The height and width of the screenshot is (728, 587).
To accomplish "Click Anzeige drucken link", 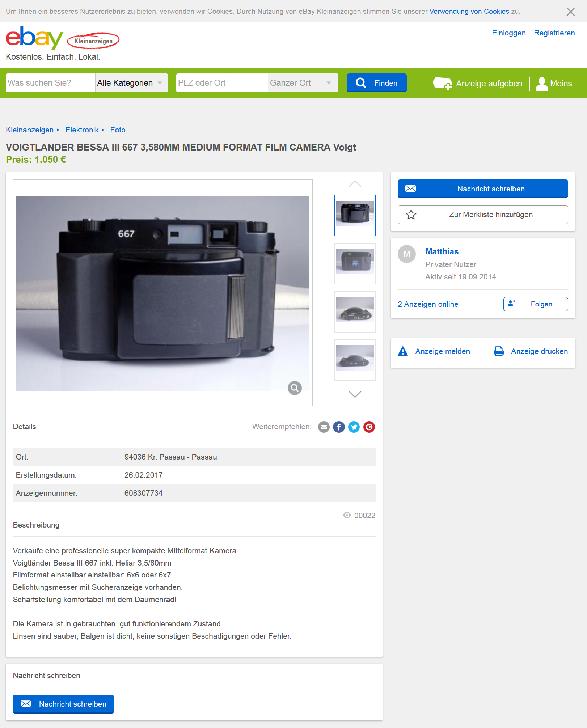I will (x=531, y=351).
